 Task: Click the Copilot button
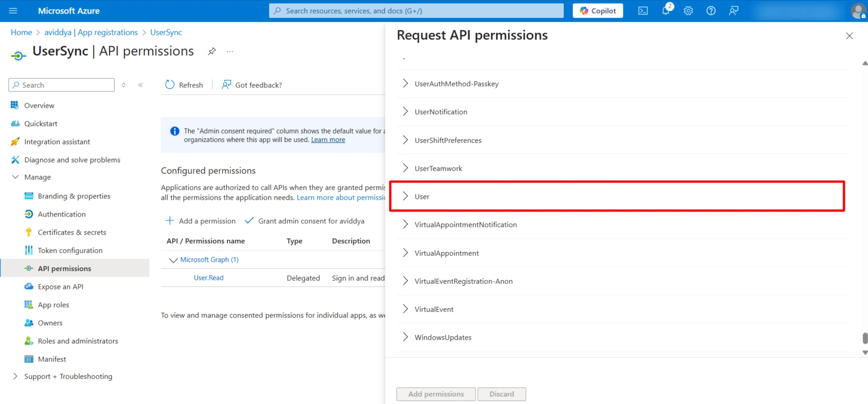point(598,10)
